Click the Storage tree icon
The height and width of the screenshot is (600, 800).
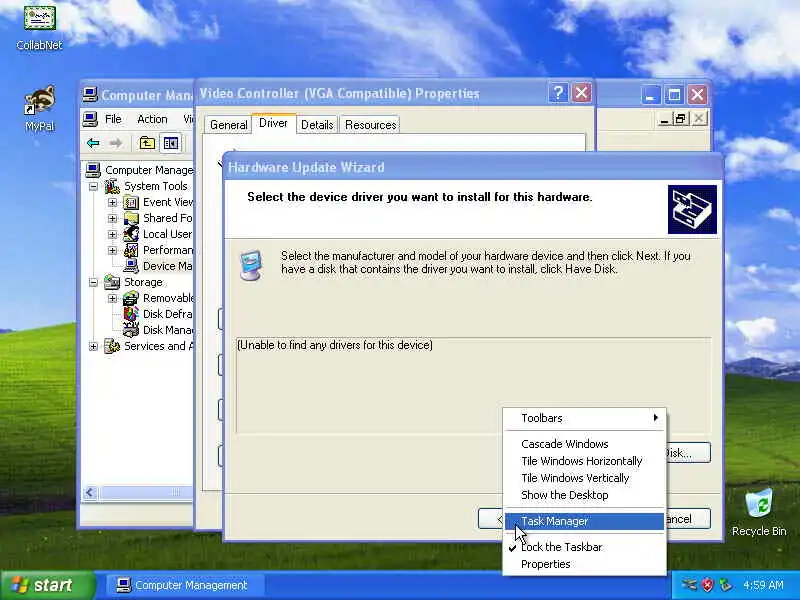(x=112, y=282)
